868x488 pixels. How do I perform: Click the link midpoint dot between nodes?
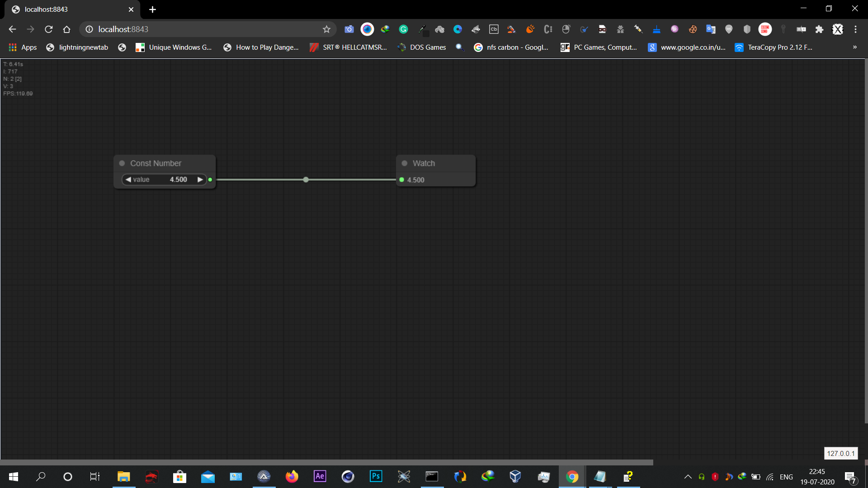[x=306, y=180]
